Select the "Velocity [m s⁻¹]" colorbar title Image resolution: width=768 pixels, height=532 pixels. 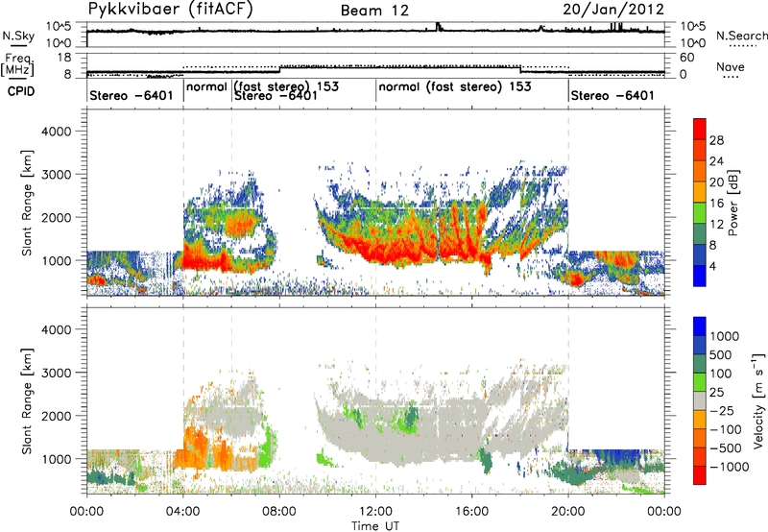pos(758,400)
